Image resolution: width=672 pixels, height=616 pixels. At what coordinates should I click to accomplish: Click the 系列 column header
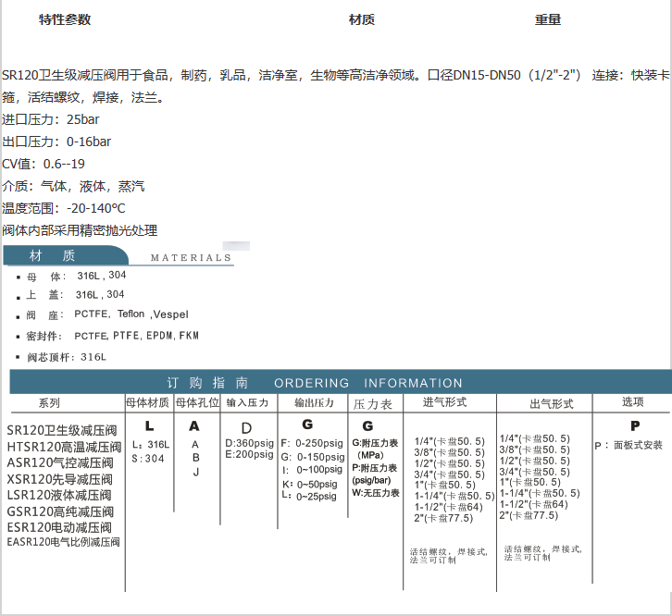49,403
